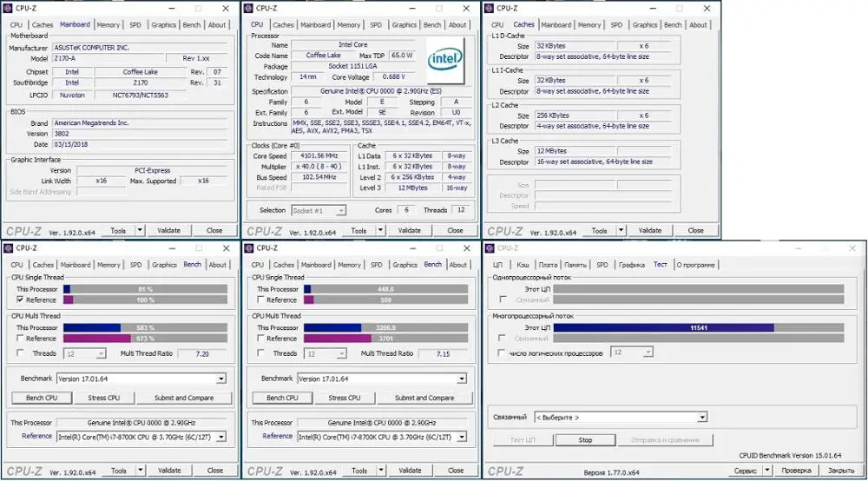Click the 'Проверка' button in Russian window
The image size is (868, 481).
[x=797, y=470]
